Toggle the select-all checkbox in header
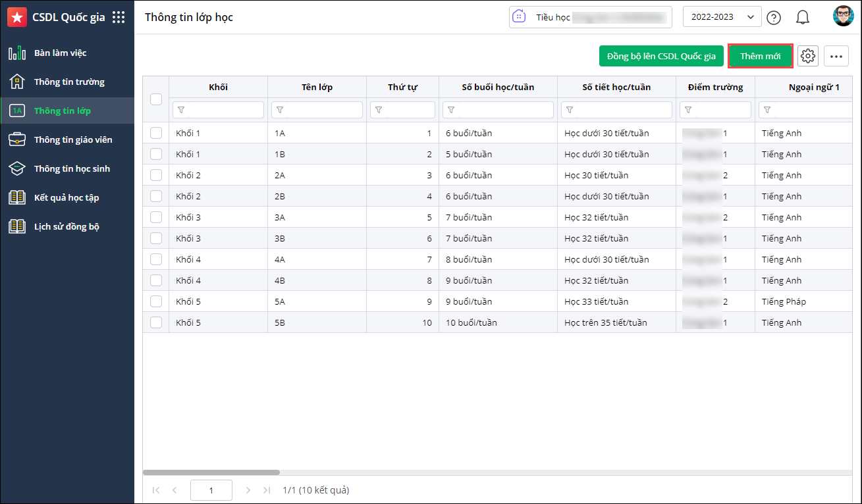The image size is (862, 504). 156,99
